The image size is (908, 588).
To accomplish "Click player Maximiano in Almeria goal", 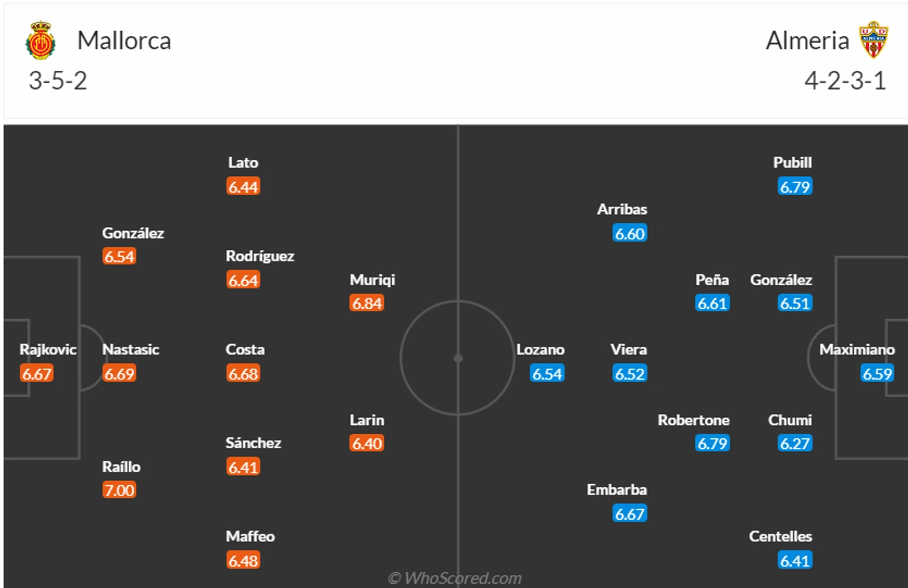I will [x=857, y=349].
